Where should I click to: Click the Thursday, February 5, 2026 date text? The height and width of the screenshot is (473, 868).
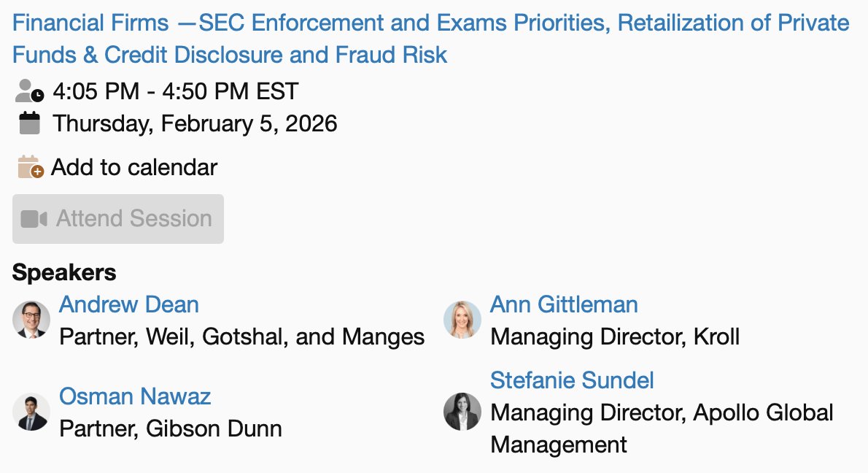195,123
